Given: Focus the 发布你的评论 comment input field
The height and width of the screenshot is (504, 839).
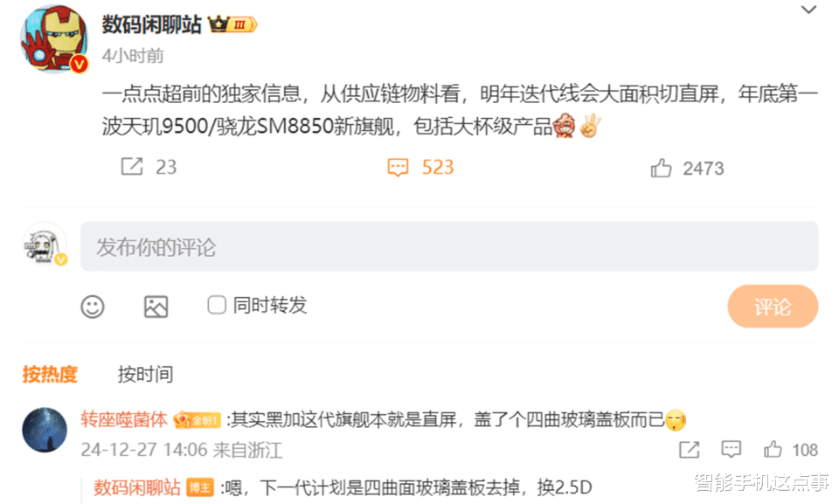Looking at the screenshot, I should 449,246.
